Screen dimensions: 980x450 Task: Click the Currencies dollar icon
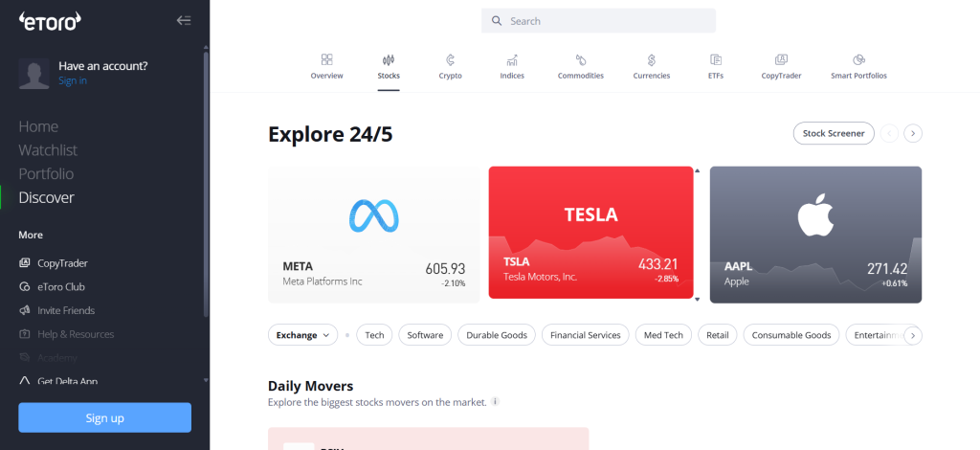click(651, 60)
